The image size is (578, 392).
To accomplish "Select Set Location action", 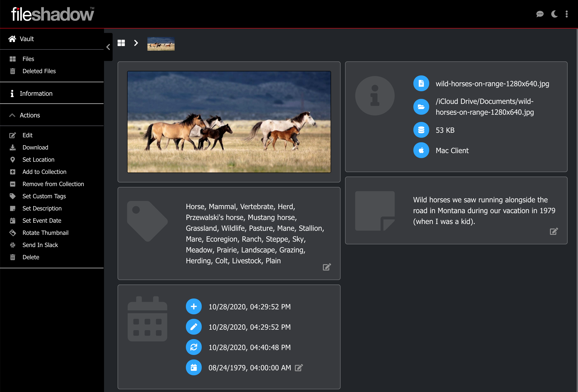I will click(38, 159).
